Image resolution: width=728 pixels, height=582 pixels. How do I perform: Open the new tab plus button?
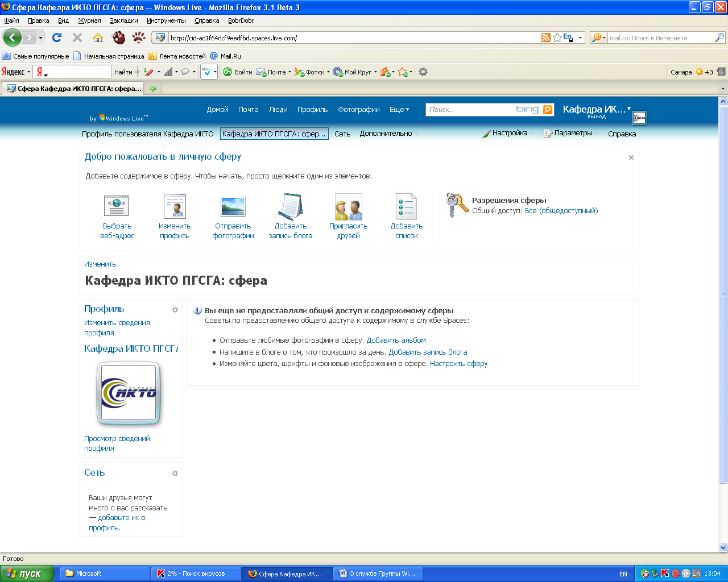tap(153, 88)
